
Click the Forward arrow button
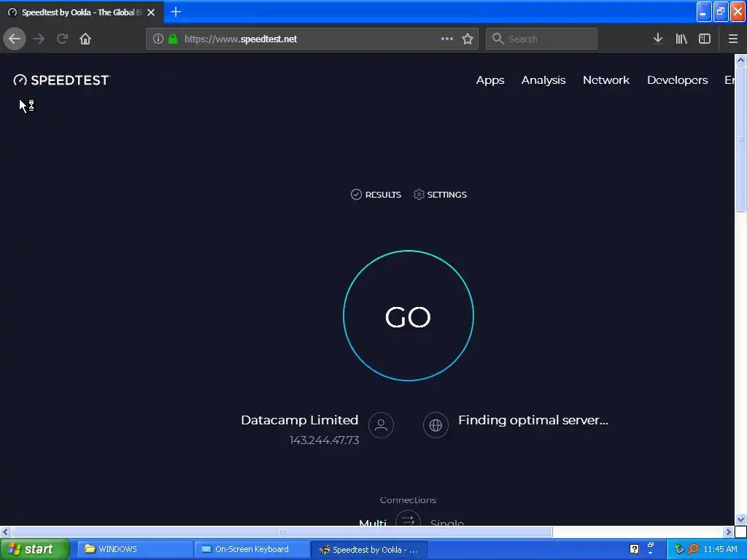tap(39, 39)
